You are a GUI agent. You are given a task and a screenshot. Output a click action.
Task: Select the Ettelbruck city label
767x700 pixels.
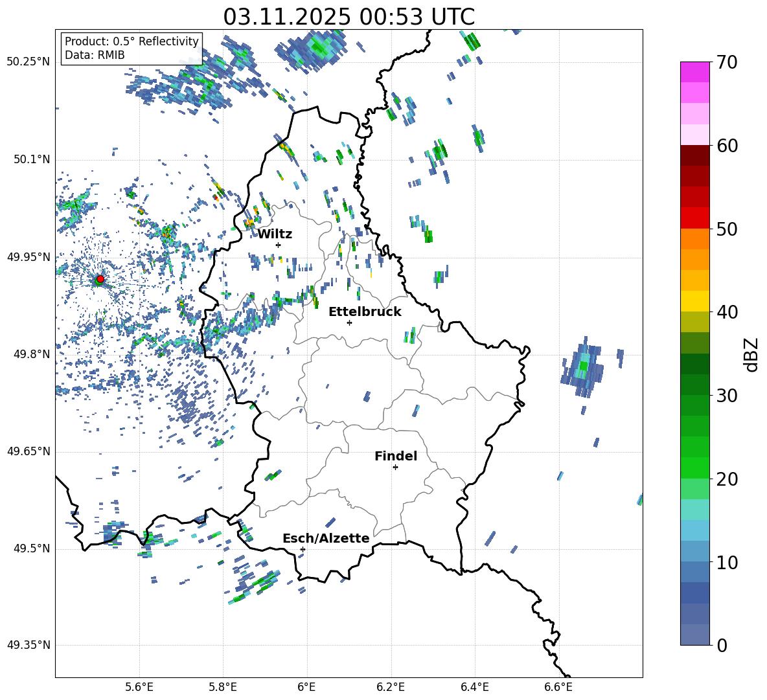click(365, 312)
